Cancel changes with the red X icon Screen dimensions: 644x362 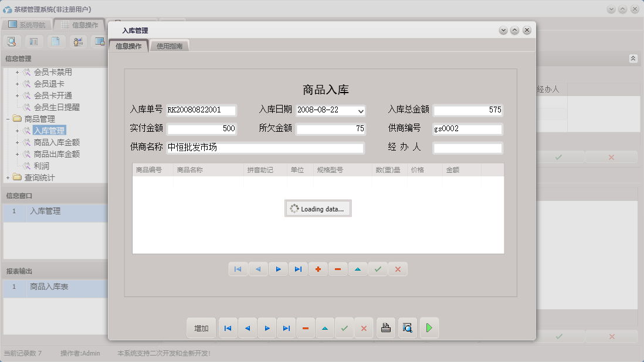(398, 269)
